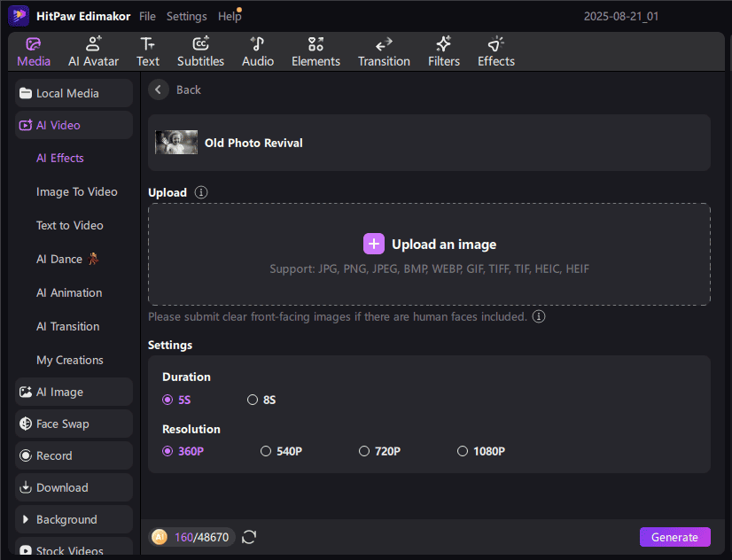Click the Stock Videos sidebar icon
This screenshot has width=732, height=560.
point(25,550)
